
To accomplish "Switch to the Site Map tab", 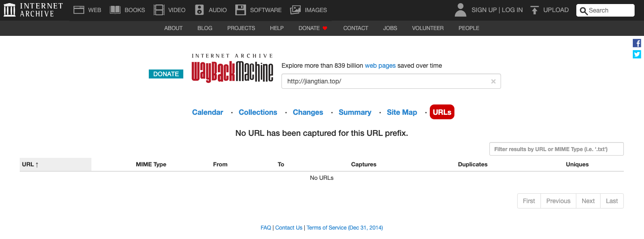I will 402,112.
